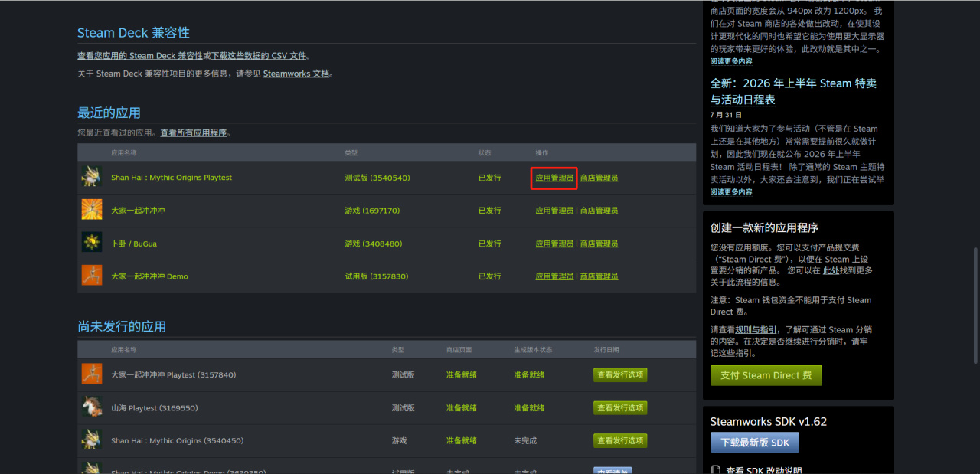This screenshot has height=474, width=980.
Task: Open 应用管理员 for 大家一起冲冲冲 Demo
Action: click(x=554, y=276)
